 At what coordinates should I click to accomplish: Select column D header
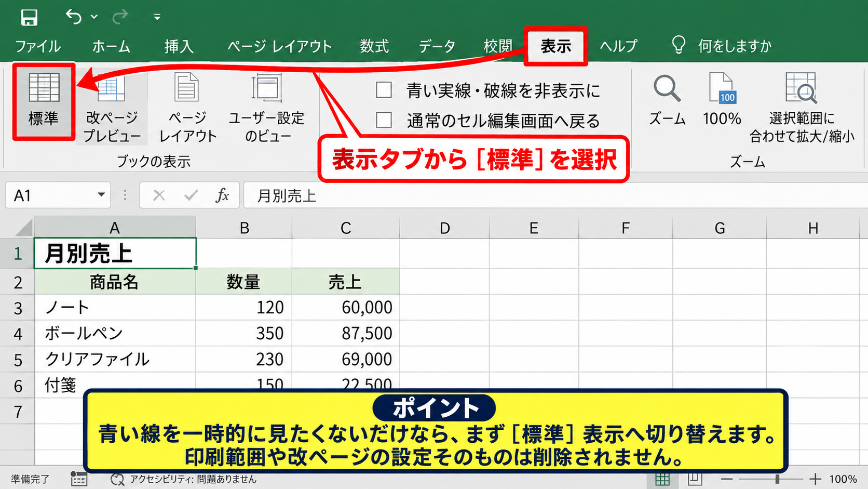[x=444, y=228]
